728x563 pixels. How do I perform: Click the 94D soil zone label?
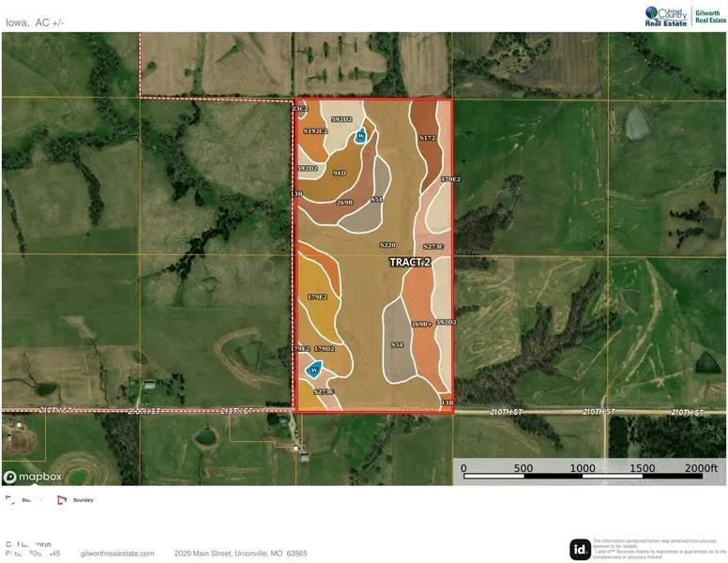pos(340,173)
